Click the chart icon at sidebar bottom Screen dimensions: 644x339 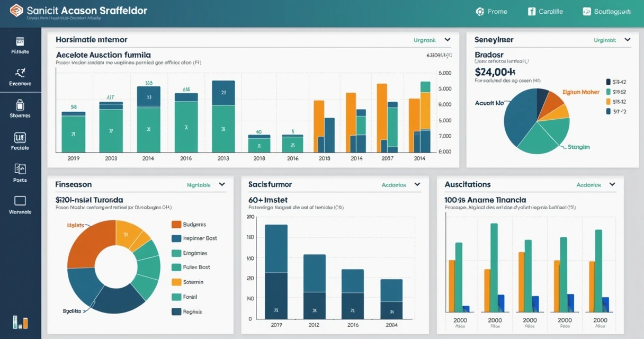point(21,322)
